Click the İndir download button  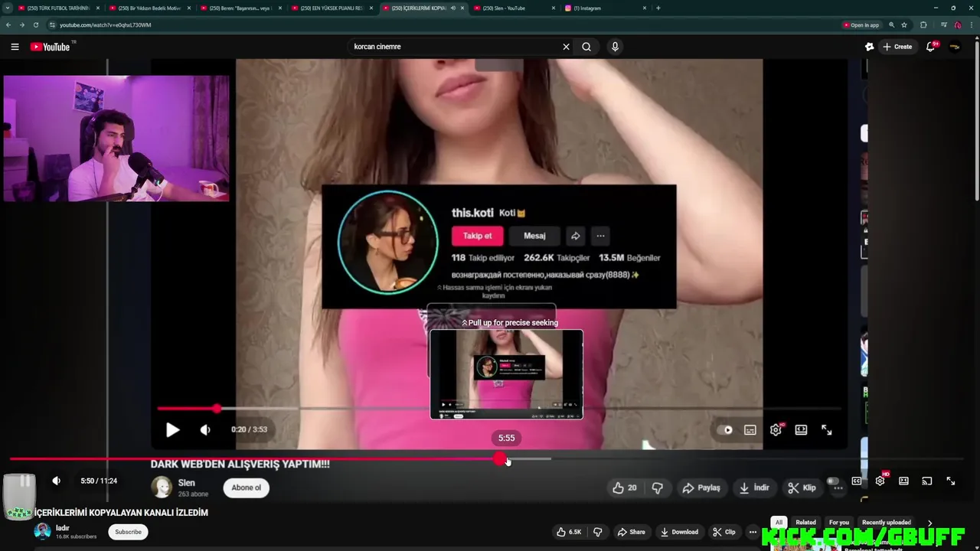pyautogui.click(x=754, y=487)
